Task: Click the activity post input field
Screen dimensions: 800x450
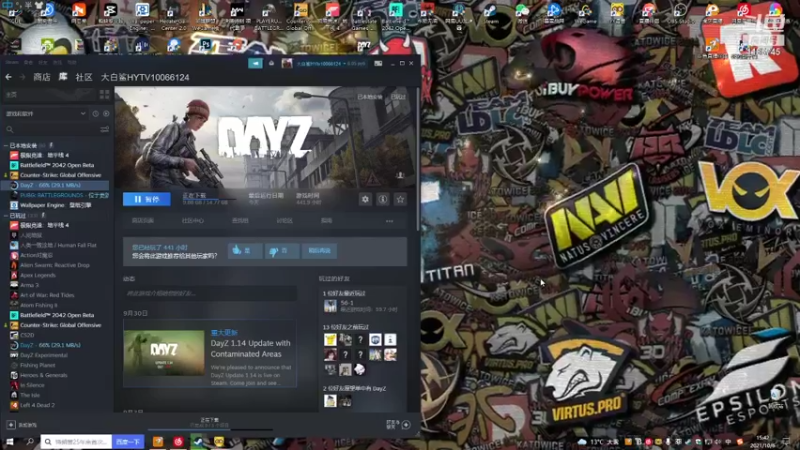Action: click(x=210, y=293)
